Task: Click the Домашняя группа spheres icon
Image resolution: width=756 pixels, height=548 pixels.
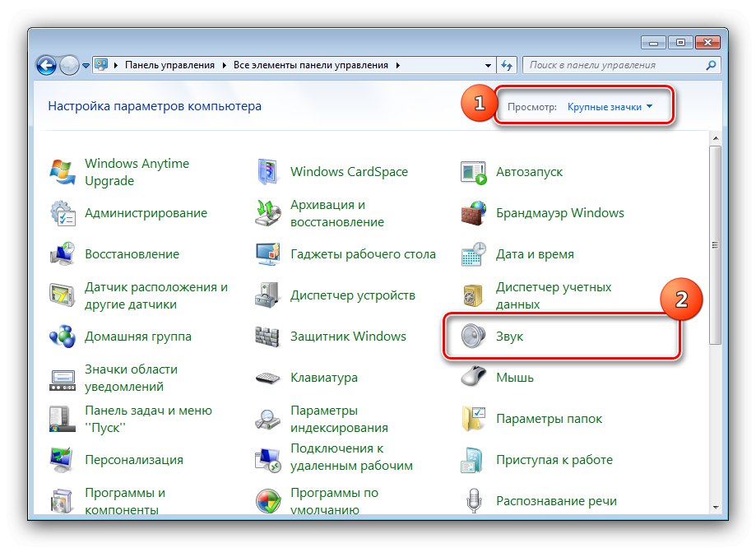Action: tap(63, 337)
